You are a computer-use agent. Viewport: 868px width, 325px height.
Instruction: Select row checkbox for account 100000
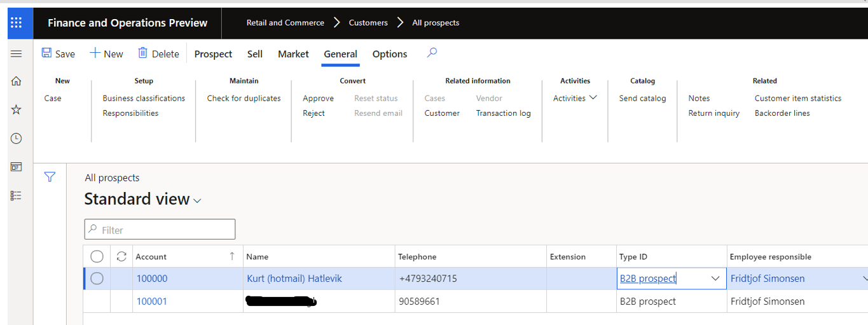point(97,279)
